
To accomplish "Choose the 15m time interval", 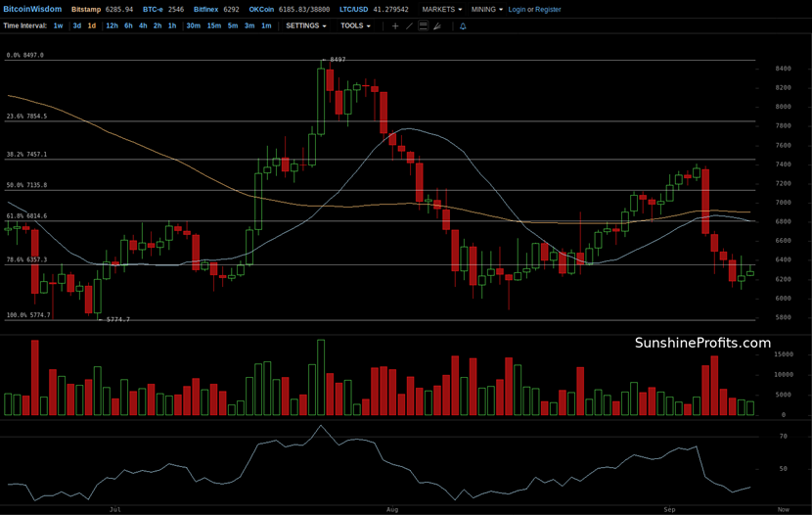I will coord(213,26).
